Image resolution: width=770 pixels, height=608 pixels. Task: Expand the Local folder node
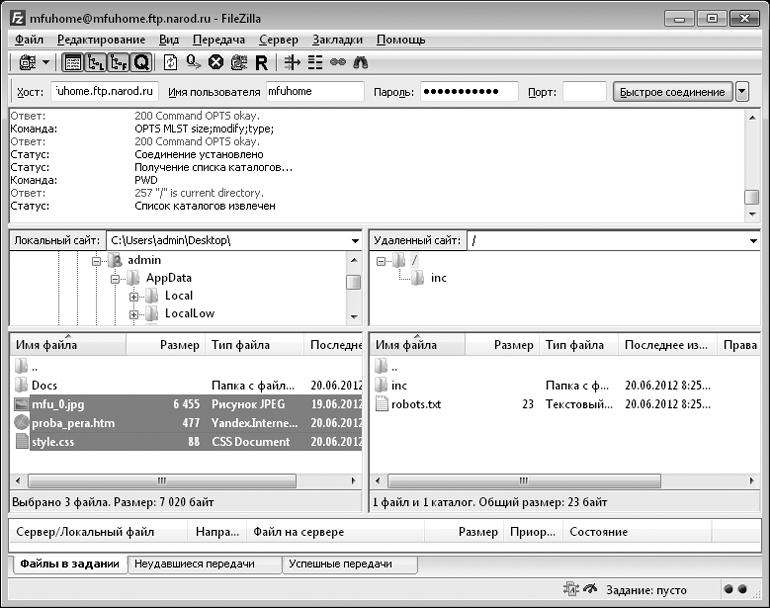(x=134, y=297)
